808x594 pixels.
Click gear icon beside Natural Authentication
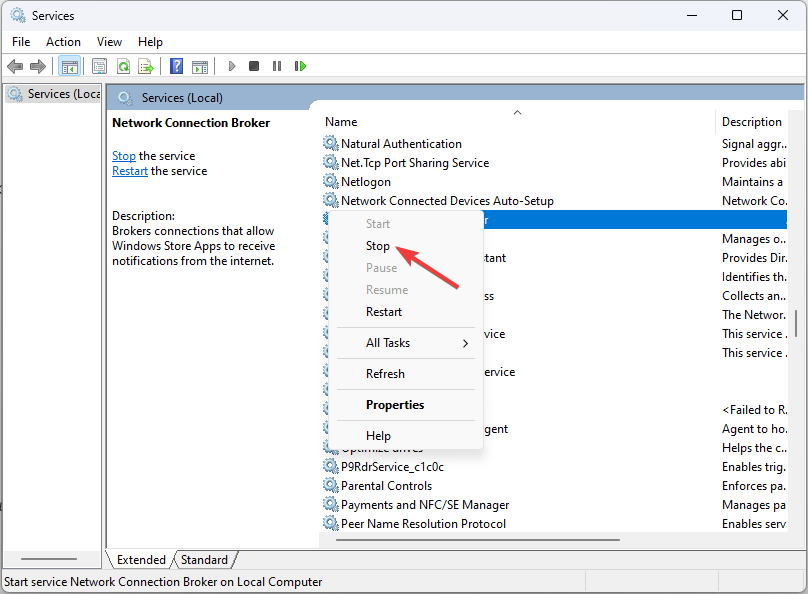[x=330, y=143]
